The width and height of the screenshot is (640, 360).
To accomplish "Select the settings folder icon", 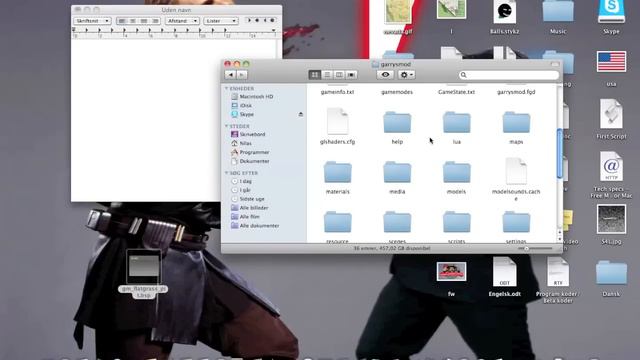I will tap(516, 222).
